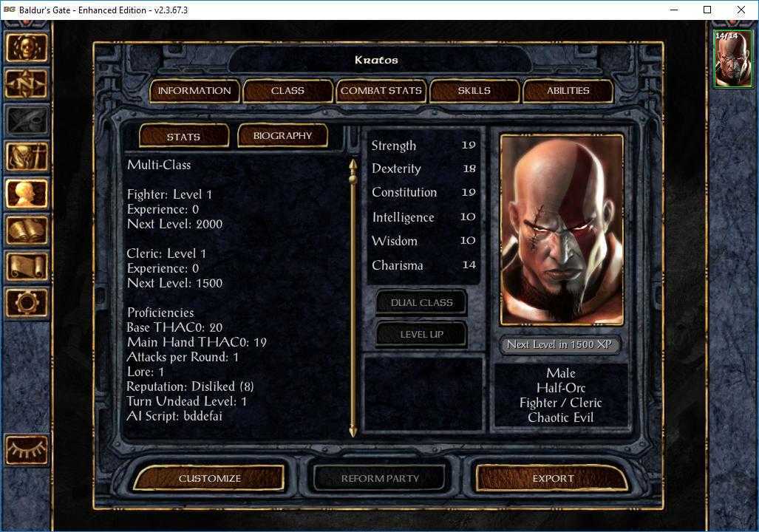This screenshot has width=759, height=532.
Task: Select the Strength 19 attribute row
Action: click(x=423, y=146)
